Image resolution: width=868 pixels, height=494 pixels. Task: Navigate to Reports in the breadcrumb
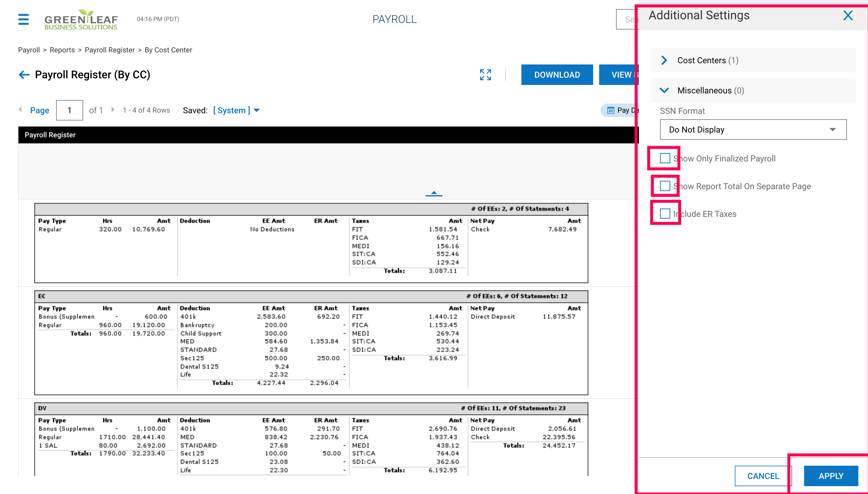62,50
